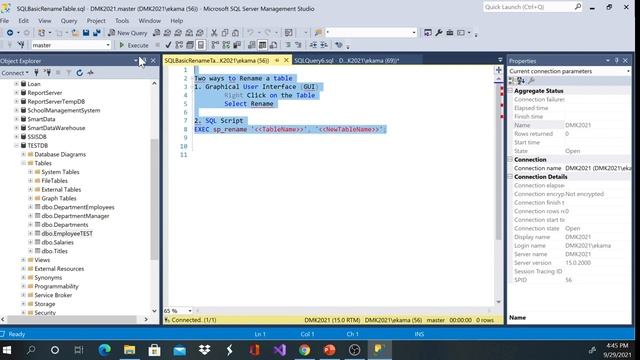The width and height of the screenshot is (640, 360).
Task: Open File Explorer from taskbar
Action: point(129,350)
